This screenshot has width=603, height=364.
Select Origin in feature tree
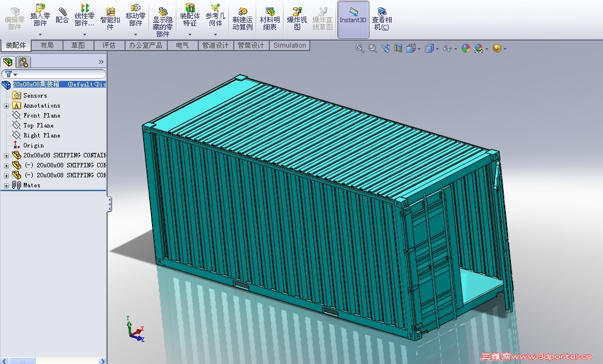point(33,145)
